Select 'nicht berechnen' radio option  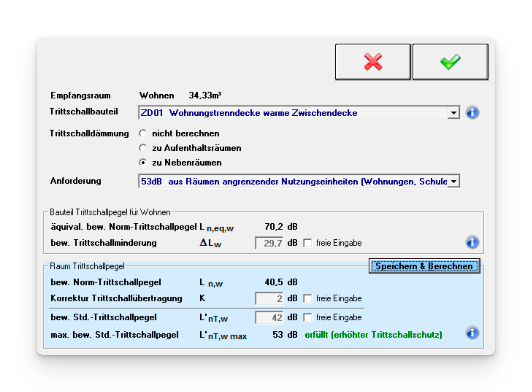[x=143, y=134]
